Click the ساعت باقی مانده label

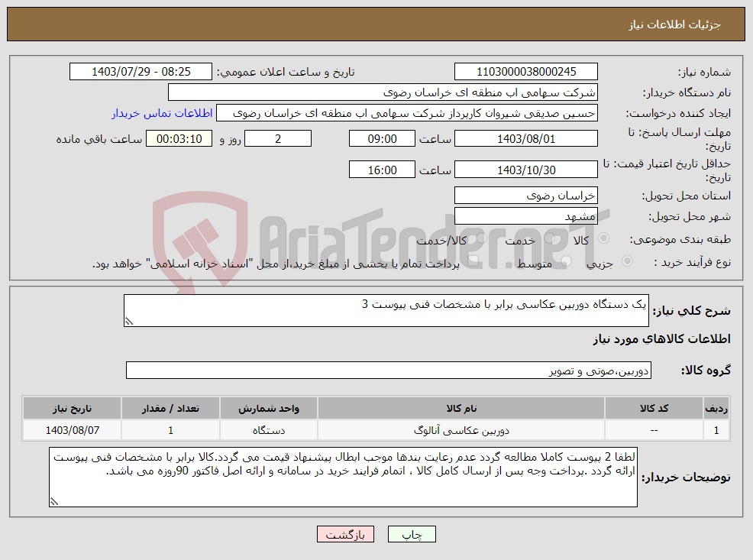[x=99, y=139]
